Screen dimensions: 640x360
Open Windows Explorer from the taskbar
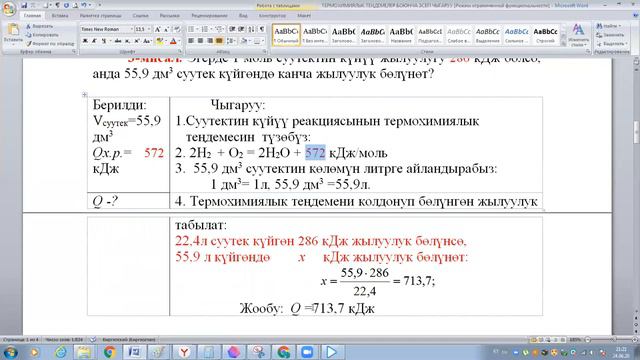click(84, 352)
